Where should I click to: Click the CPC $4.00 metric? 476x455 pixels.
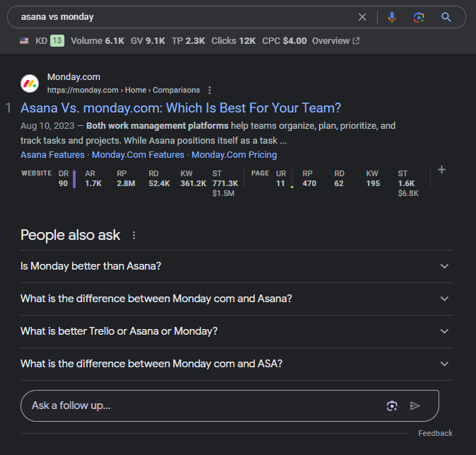pos(284,41)
